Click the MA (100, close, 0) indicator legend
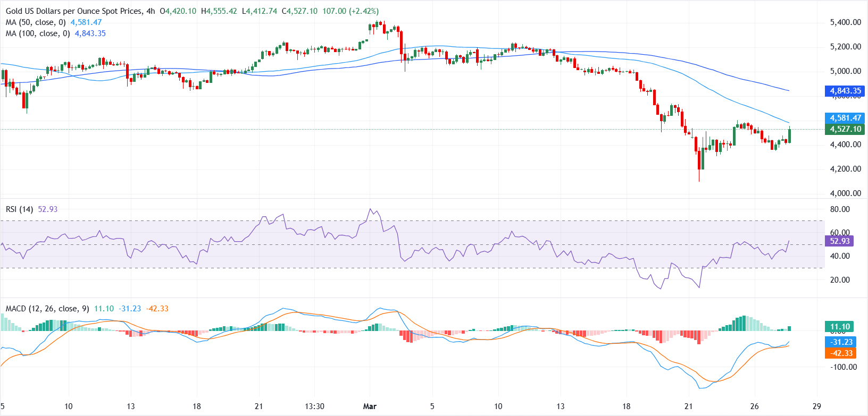The height and width of the screenshot is (416, 868). coord(38,33)
